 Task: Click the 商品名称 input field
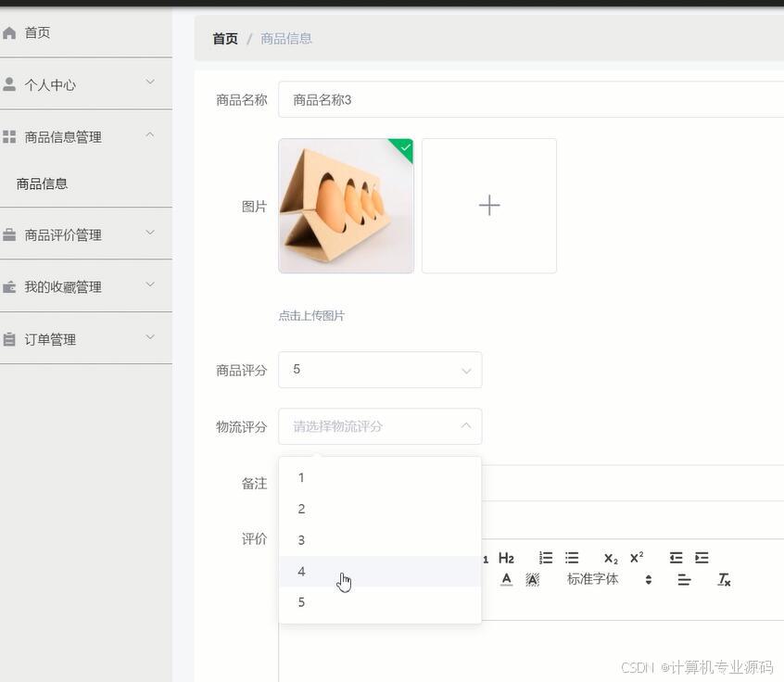coord(531,99)
